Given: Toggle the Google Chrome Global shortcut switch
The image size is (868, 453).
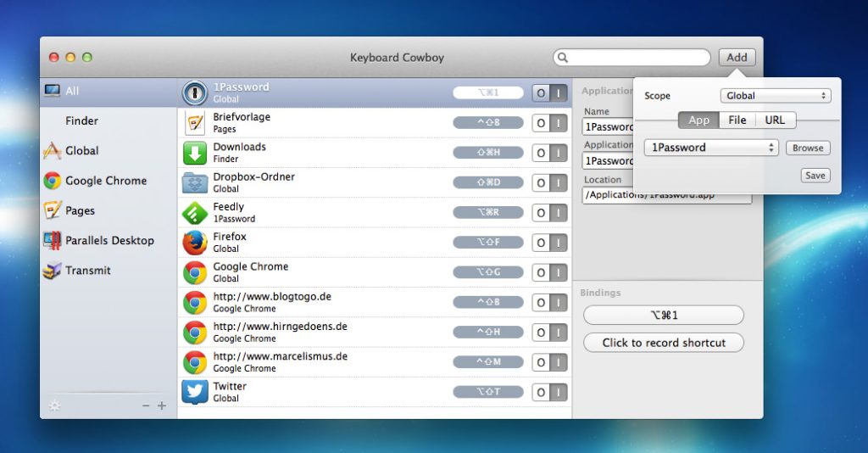Looking at the screenshot, I should click(x=549, y=272).
